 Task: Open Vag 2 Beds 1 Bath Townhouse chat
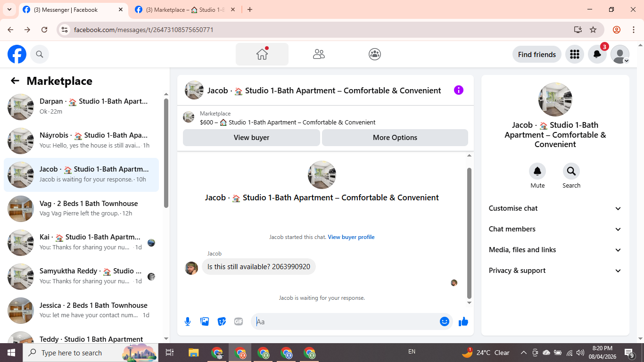pos(81,208)
